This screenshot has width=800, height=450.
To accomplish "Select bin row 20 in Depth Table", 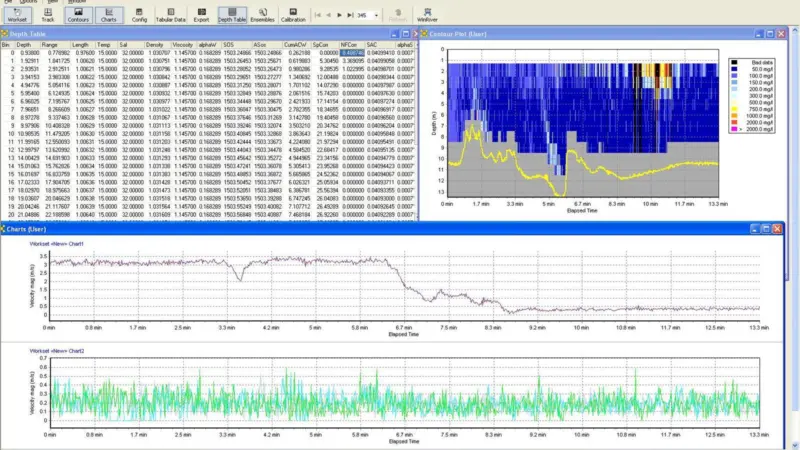I will point(207,215).
